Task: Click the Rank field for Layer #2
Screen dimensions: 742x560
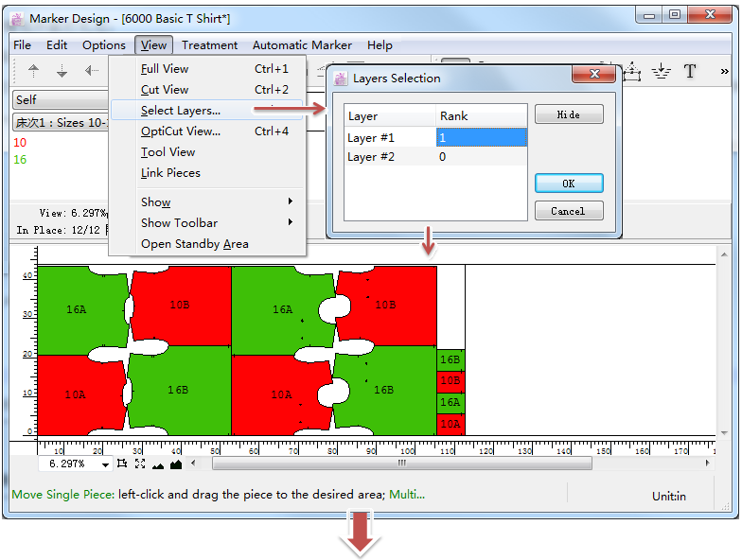Action: (481, 157)
